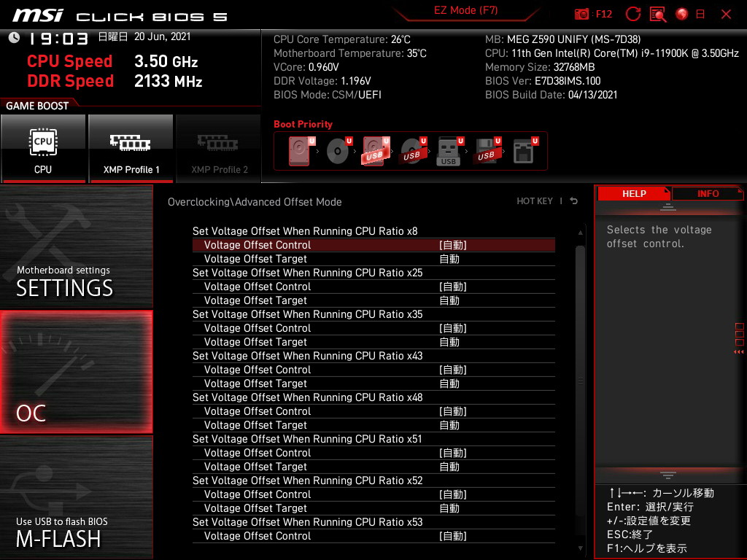This screenshot has height=560, width=747.
Task: Click Voltage Offset Target field for Ratio x48
Action: point(373,425)
